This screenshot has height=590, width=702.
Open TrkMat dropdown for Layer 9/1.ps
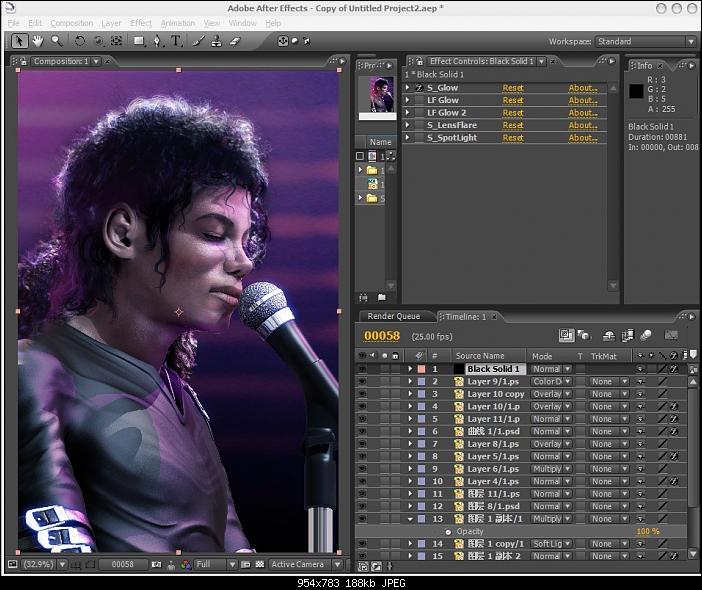click(x=609, y=381)
